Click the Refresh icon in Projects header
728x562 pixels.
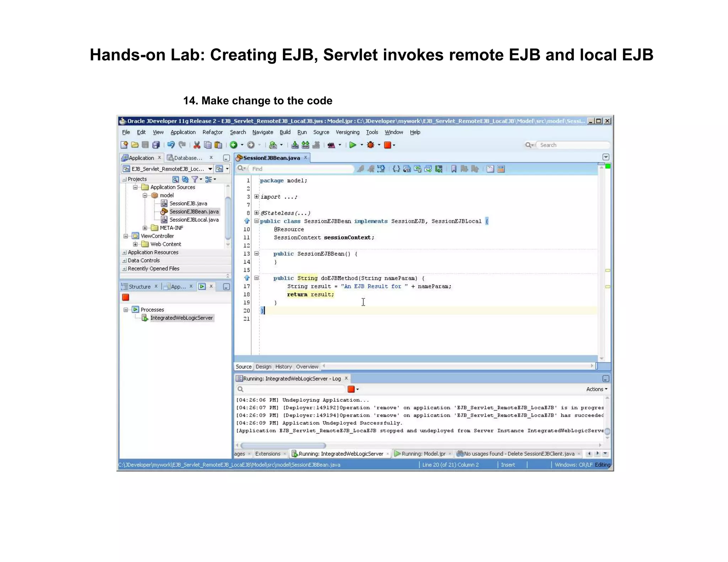(x=185, y=179)
